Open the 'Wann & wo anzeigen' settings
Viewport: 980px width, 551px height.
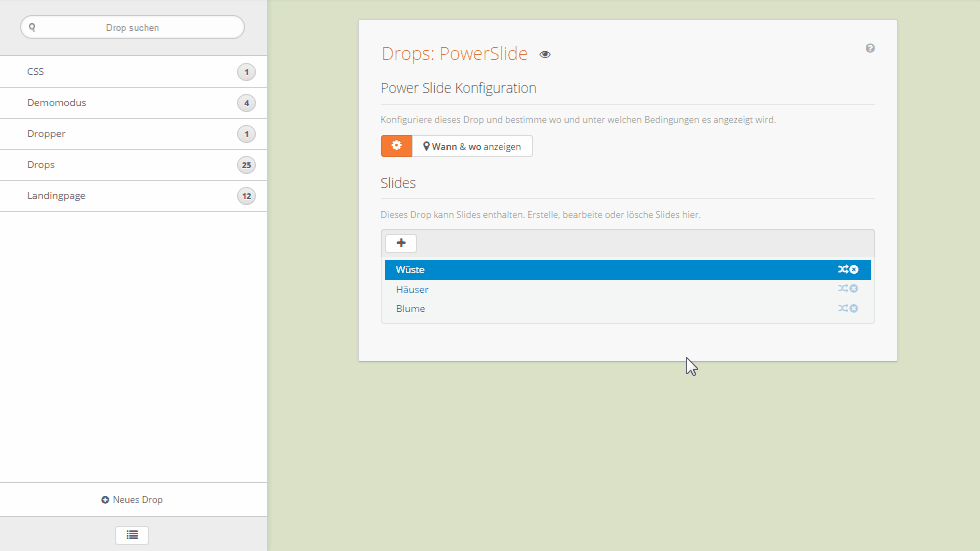point(472,146)
